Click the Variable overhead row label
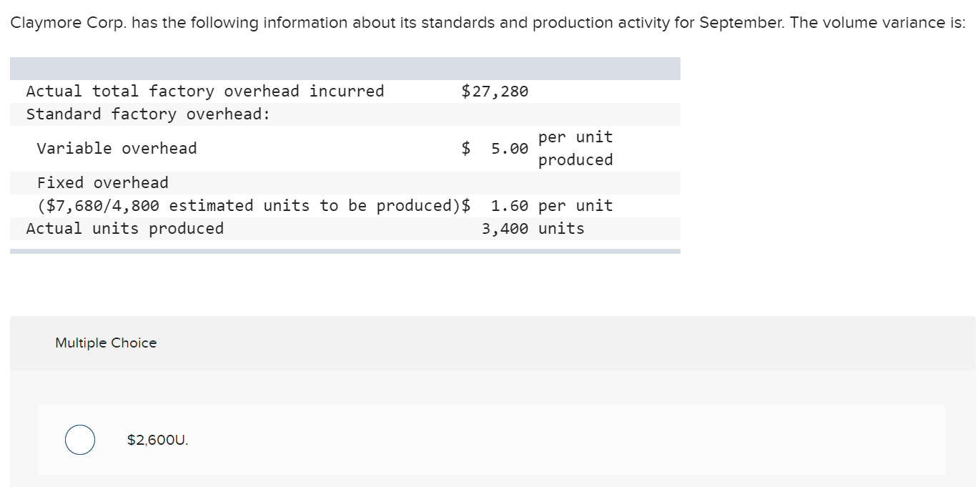This screenshot has height=487, width=980. pyautogui.click(x=117, y=149)
